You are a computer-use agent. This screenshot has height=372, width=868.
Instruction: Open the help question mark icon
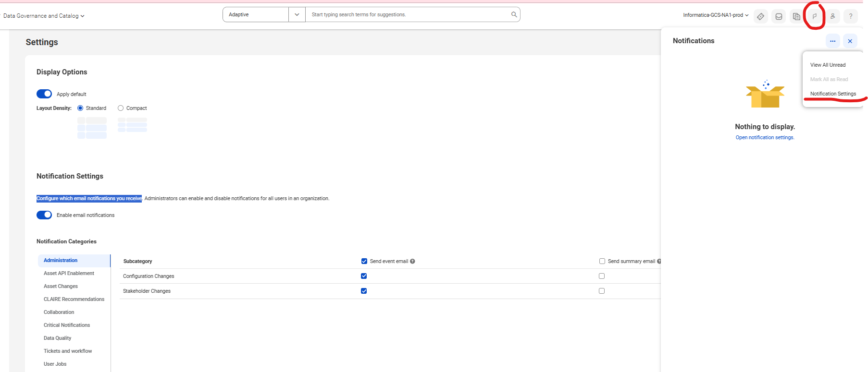[851, 16]
